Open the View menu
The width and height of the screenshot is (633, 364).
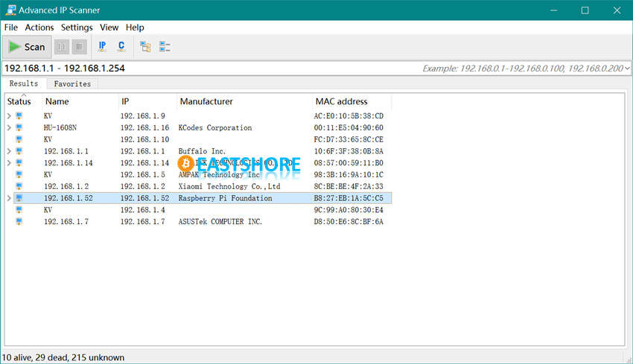109,28
